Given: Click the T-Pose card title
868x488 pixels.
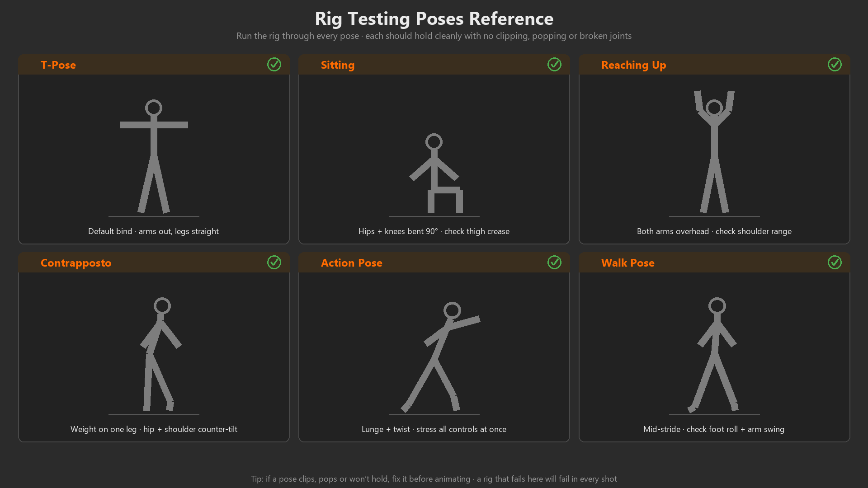Looking at the screenshot, I should [58, 65].
